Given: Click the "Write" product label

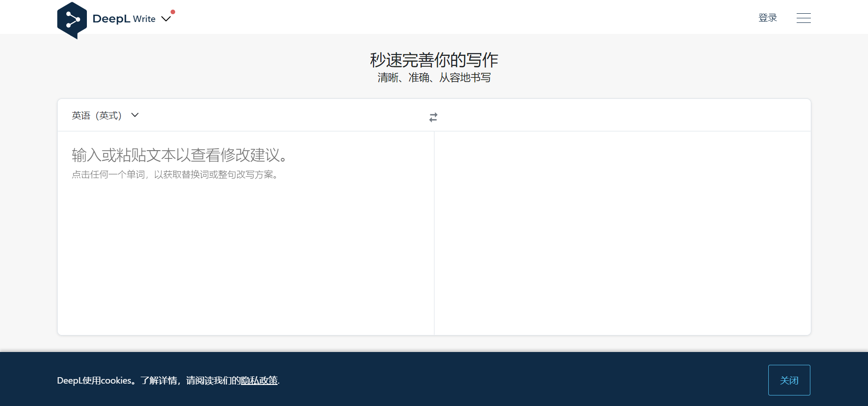Looking at the screenshot, I should coord(144,19).
